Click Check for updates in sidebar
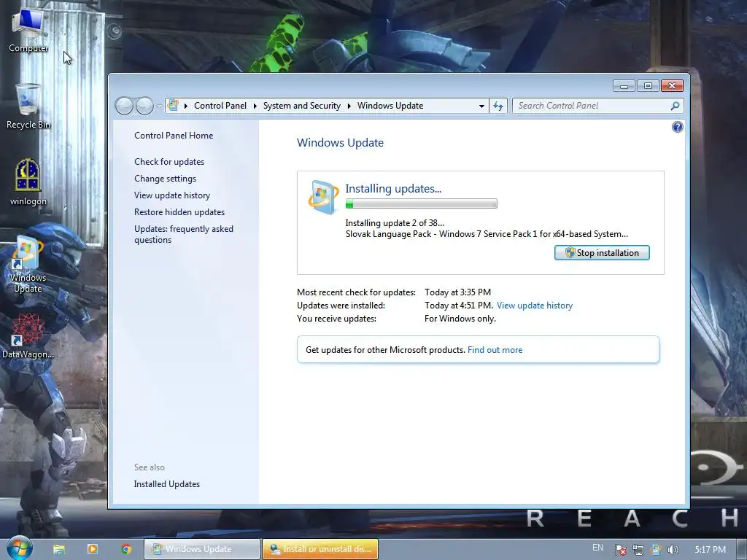Viewport: 747px width, 560px height. click(169, 162)
